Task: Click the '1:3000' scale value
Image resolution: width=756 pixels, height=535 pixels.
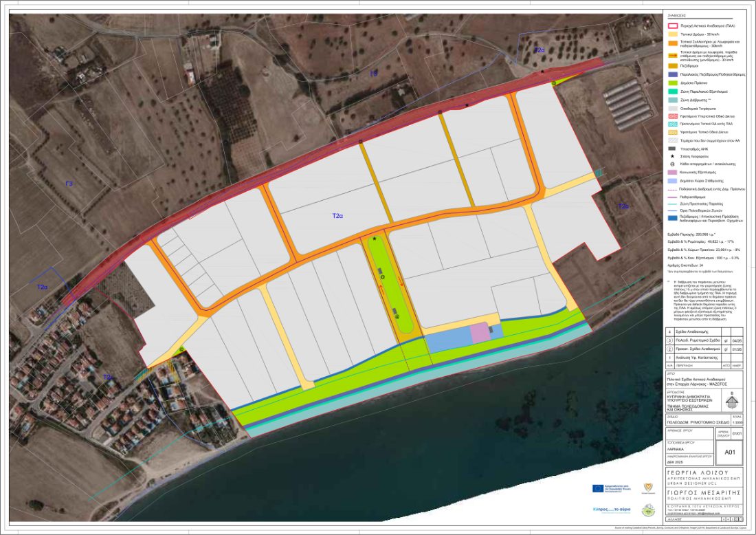Action: (737, 422)
